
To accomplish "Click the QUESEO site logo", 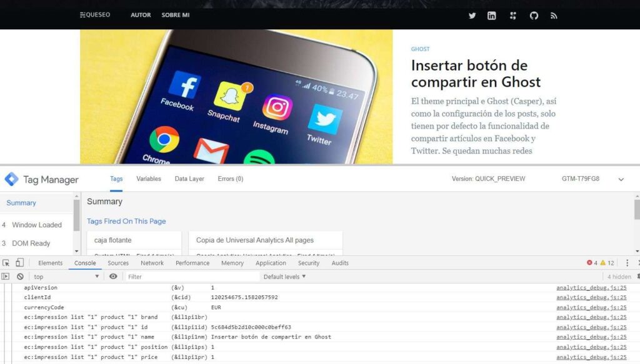I will tap(95, 15).
